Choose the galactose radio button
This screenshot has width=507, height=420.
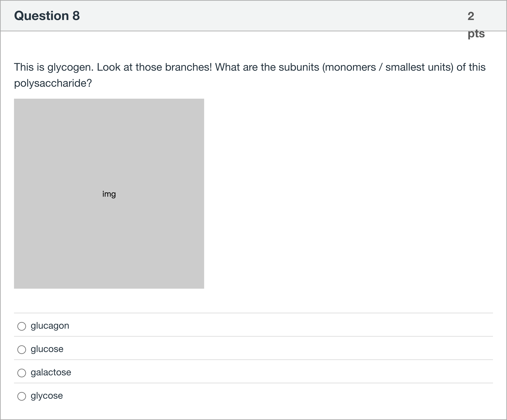point(22,373)
